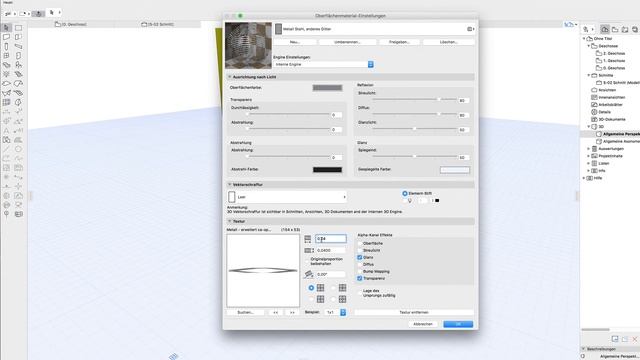Click the 3D view icon above the Navigator

pos(569,24)
